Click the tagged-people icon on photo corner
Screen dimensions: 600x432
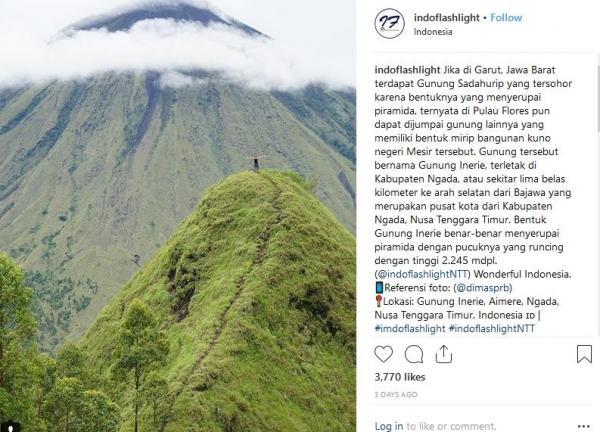tap(11, 426)
